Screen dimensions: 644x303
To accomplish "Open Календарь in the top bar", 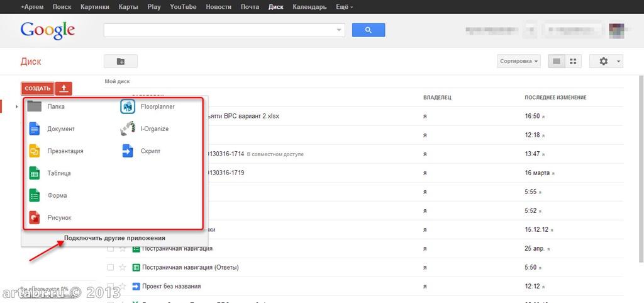I will (x=309, y=7).
